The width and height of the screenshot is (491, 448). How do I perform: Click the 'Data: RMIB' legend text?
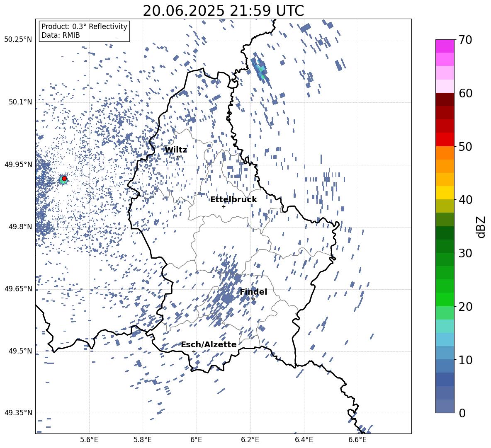(61, 35)
